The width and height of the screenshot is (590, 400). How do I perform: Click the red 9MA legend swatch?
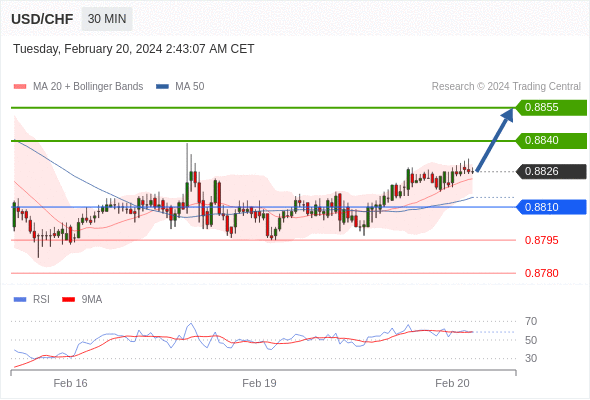click(x=68, y=300)
